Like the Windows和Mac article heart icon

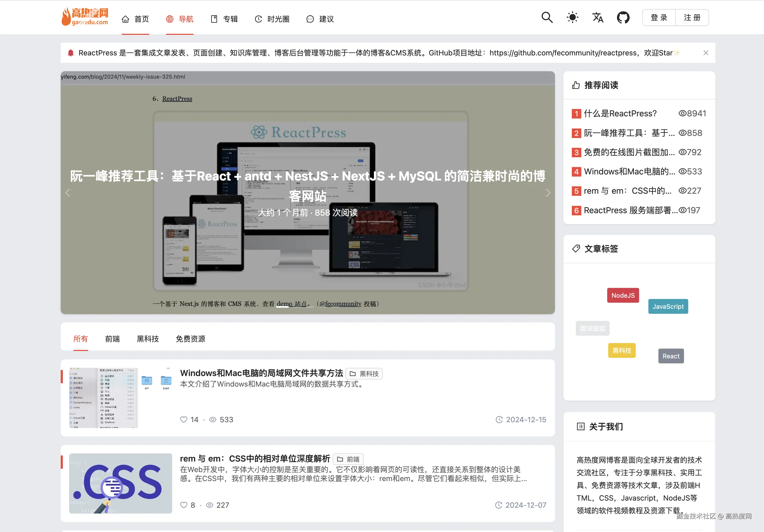tap(184, 420)
